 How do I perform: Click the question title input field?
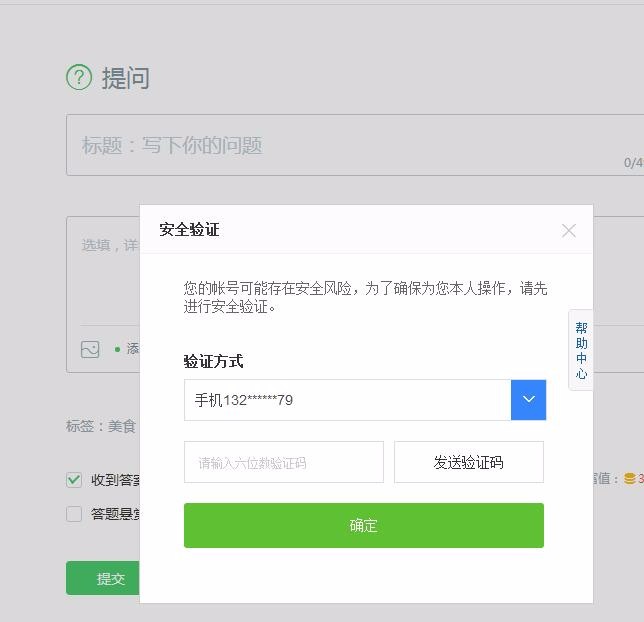coord(355,145)
